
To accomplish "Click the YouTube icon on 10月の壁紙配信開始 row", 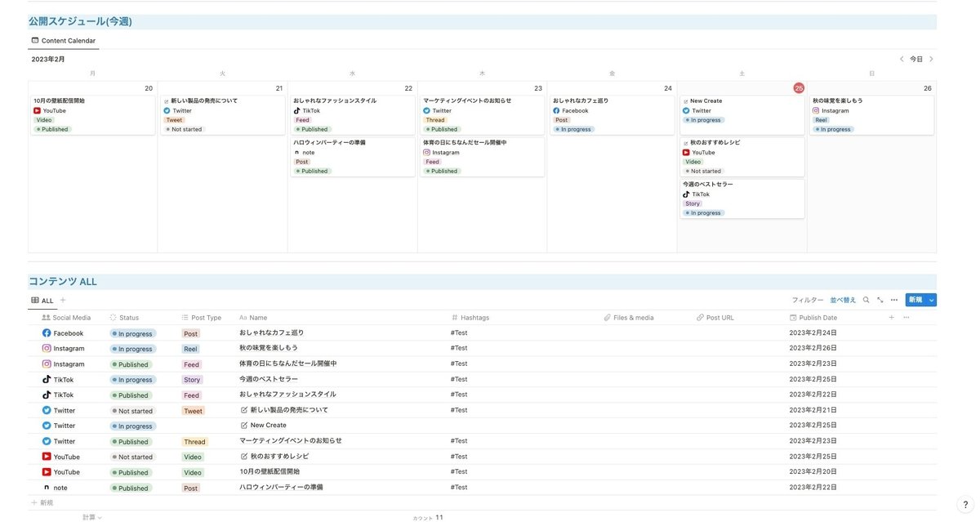I will coord(43,471).
